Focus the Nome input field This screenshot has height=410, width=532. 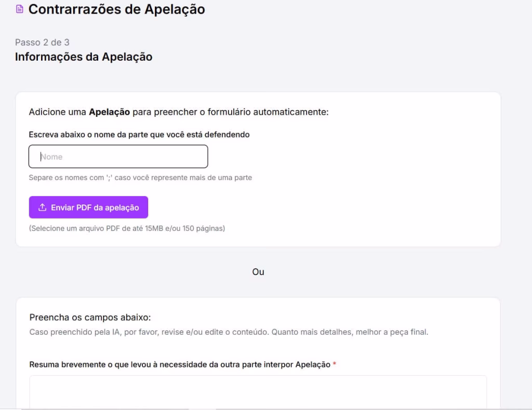[118, 157]
